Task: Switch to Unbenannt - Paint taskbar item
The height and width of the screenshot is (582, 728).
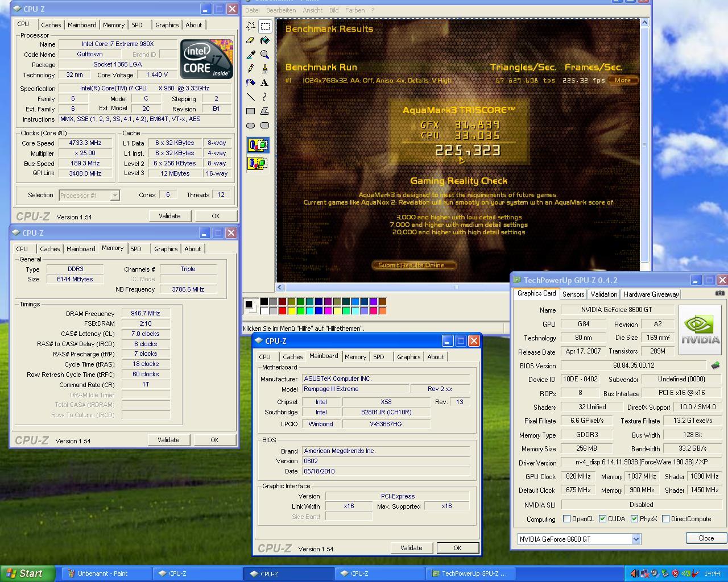Action: pyautogui.click(x=105, y=573)
